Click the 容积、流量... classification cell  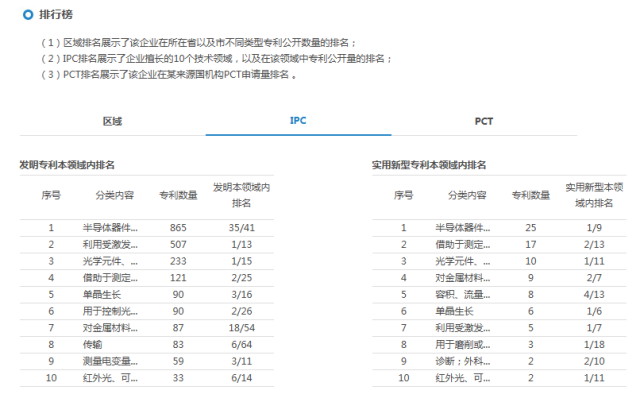[x=463, y=295]
